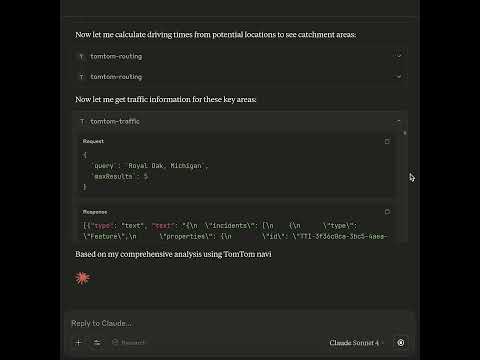
Task: Copy the Response JSON block
Action: pyautogui.click(x=387, y=212)
